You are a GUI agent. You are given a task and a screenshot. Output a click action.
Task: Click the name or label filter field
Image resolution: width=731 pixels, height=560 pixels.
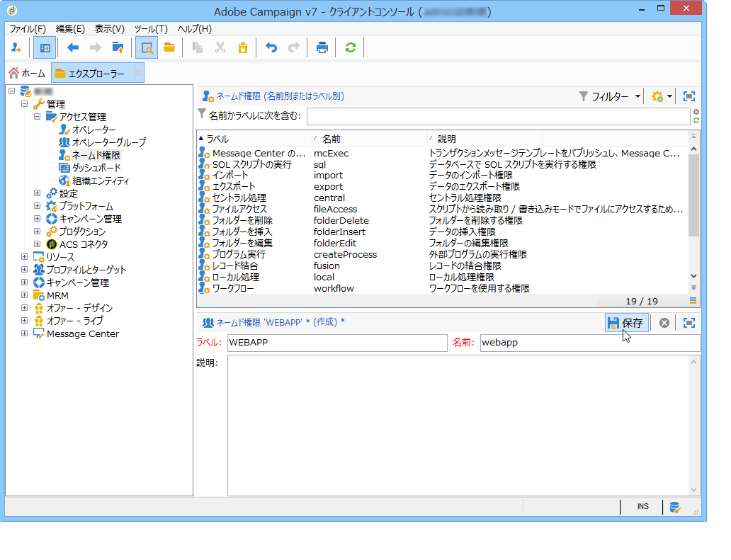498,117
